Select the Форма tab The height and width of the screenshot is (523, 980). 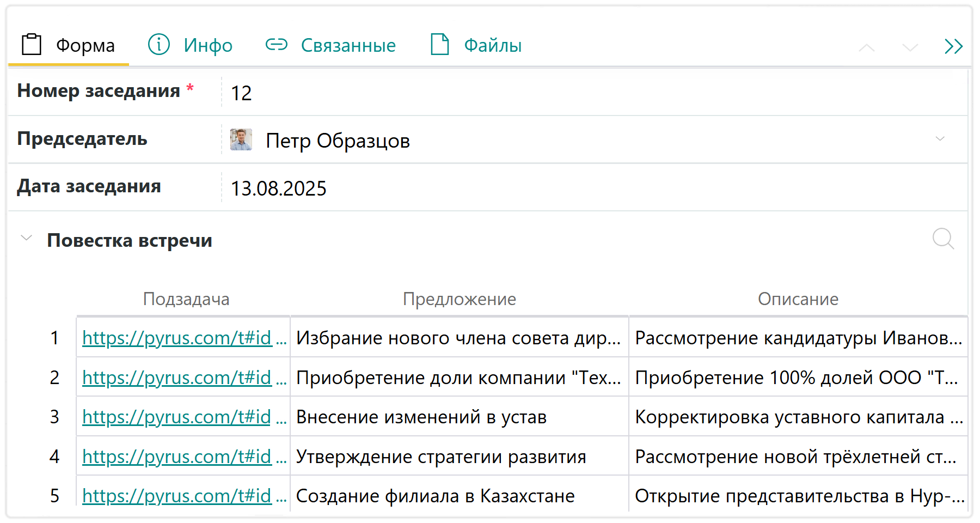[69, 45]
